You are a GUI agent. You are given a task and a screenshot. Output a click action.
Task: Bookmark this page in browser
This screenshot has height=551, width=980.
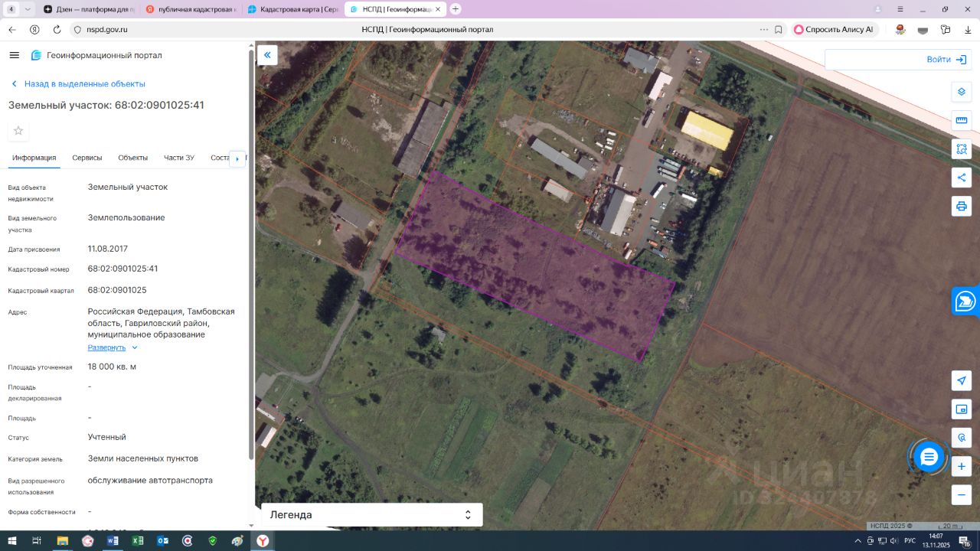click(779, 30)
